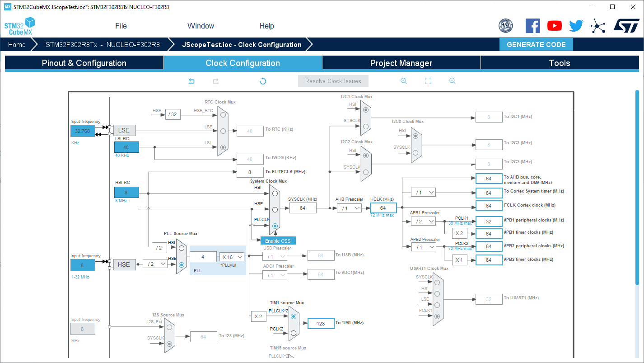The width and height of the screenshot is (644, 363).
Task: Open the APB2 Prescaler dropdown
Action: click(424, 247)
